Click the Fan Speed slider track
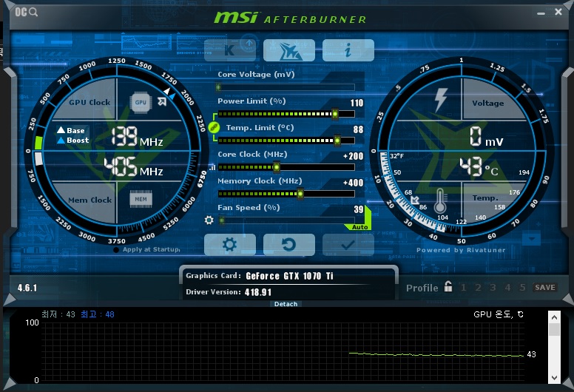Viewport: 574px width, 392px height. pos(287,220)
